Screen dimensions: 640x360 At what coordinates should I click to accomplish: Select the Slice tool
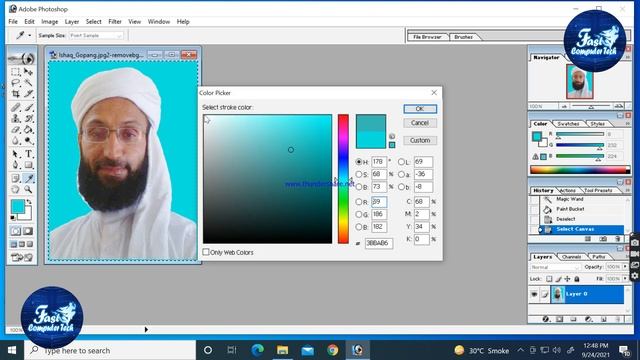click(x=28, y=94)
